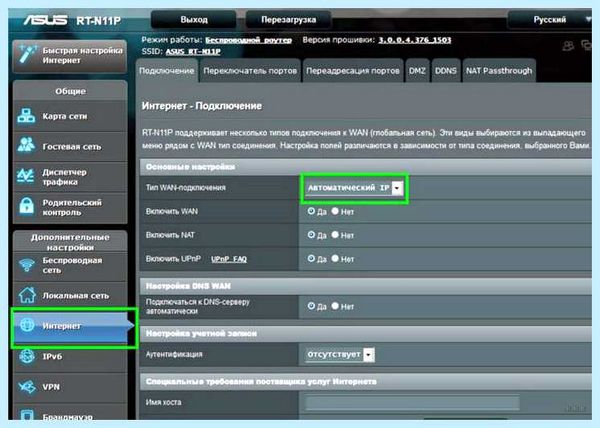Open the Тип WAN-подключения dropdown
This screenshot has width=600, height=428.
pos(354,188)
